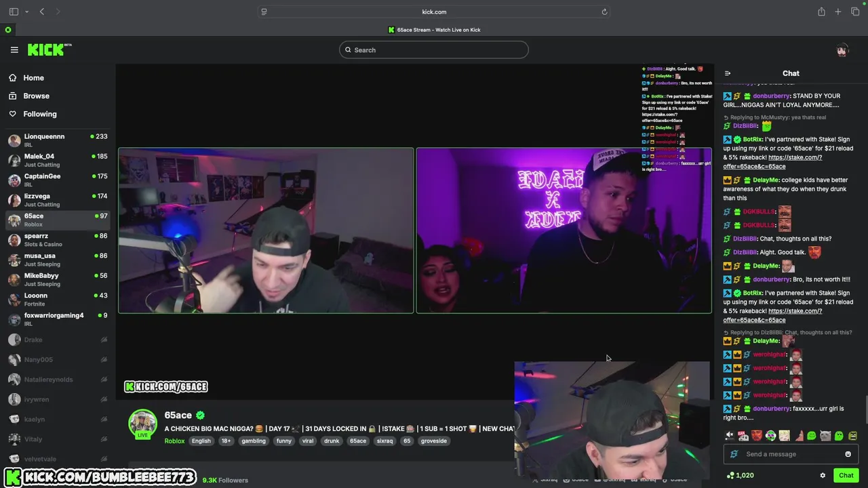This screenshot has height=488, width=868.
Task: Click the chat identity badge icon
Action: (x=733, y=454)
